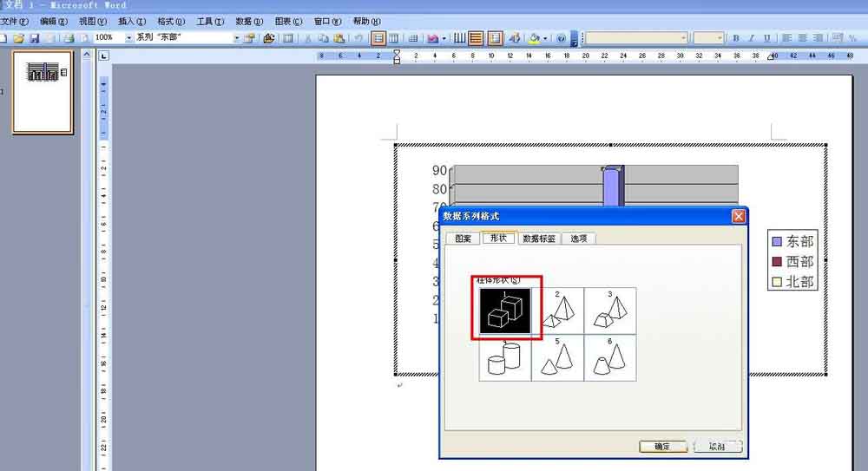This screenshot has height=471, width=868.
Task: Toggle Category Axis Gridlines button
Action: tap(459, 38)
